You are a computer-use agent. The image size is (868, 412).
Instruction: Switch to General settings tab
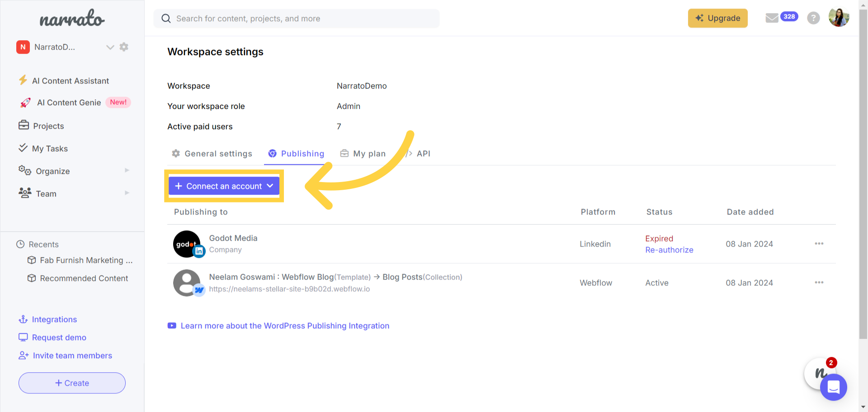[x=212, y=154]
